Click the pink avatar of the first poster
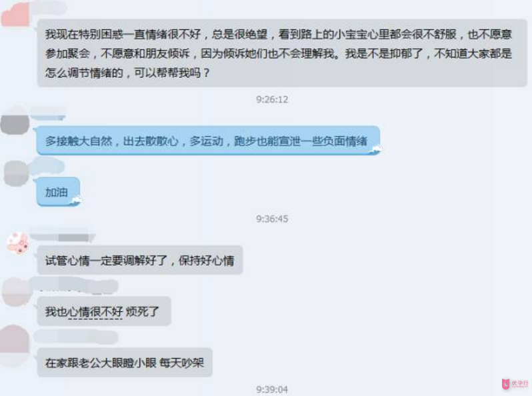Image resolution: width=532 pixels, height=396 pixels. point(15,14)
